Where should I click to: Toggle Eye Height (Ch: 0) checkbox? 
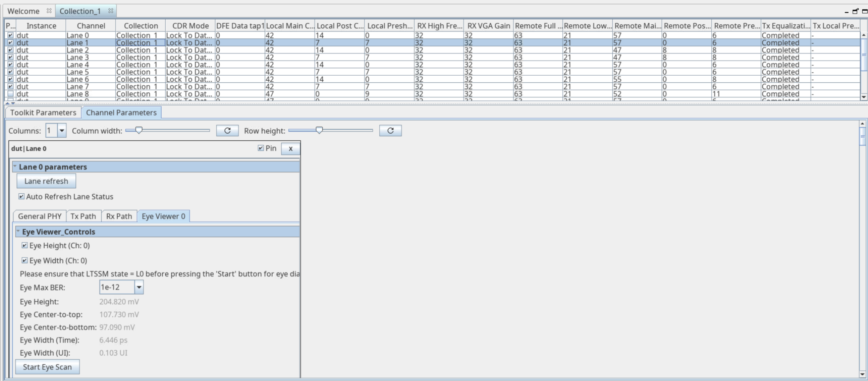tap(25, 245)
